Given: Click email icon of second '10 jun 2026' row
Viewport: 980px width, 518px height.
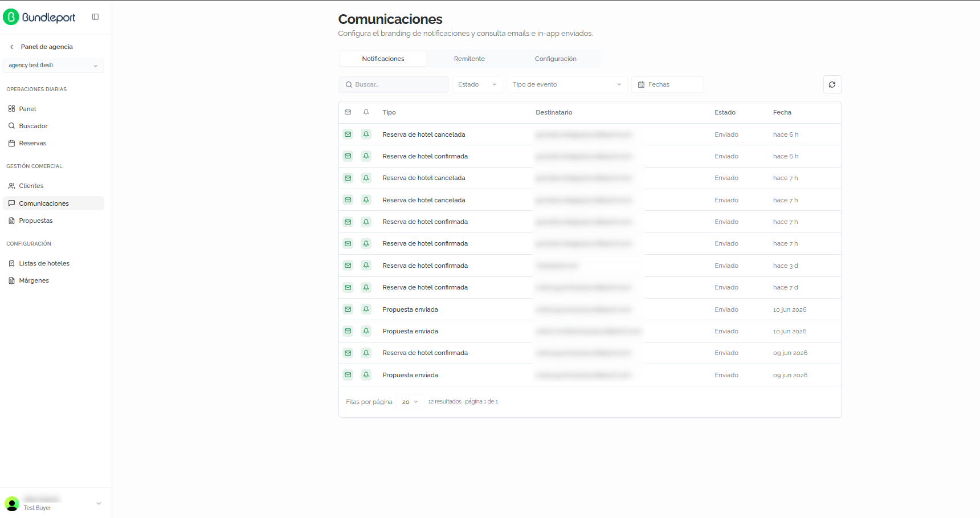Looking at the screenshot, I should click(348, 331).
